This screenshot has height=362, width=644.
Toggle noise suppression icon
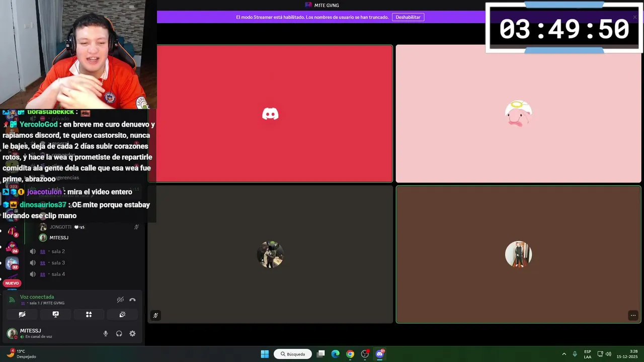pos(120,300)
